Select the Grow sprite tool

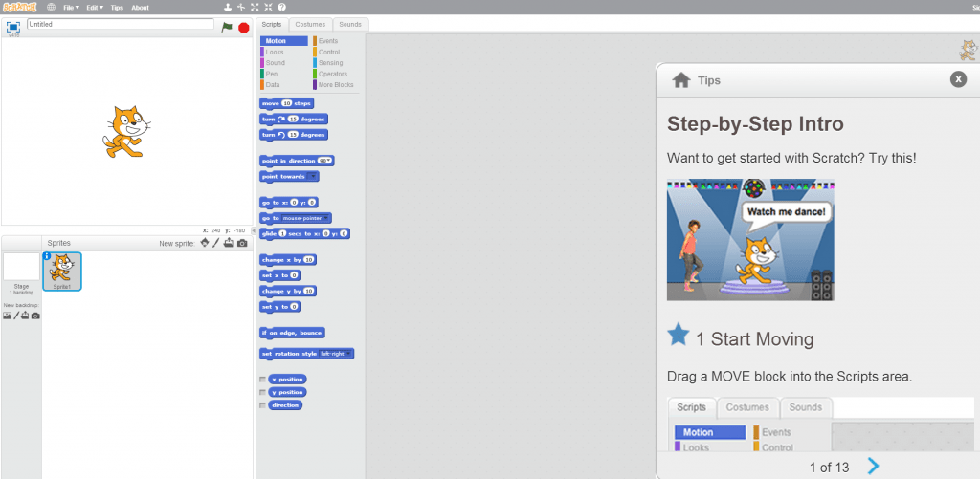pos(255,8)
